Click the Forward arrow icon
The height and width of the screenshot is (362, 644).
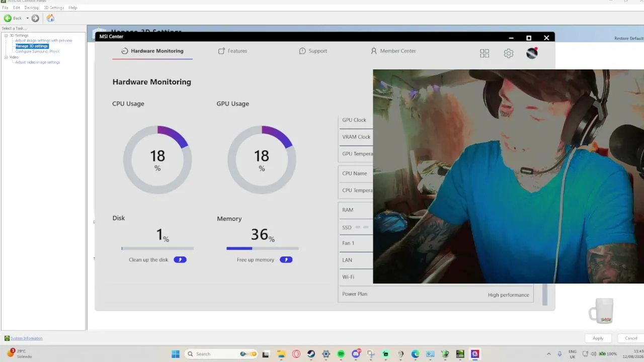click(x=35, y=18)
